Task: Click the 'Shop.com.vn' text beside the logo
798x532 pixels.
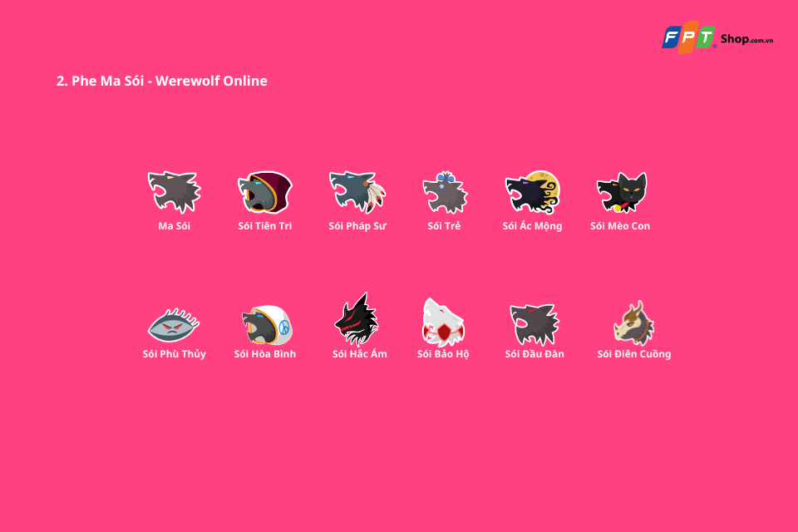Action: [746, 39]
